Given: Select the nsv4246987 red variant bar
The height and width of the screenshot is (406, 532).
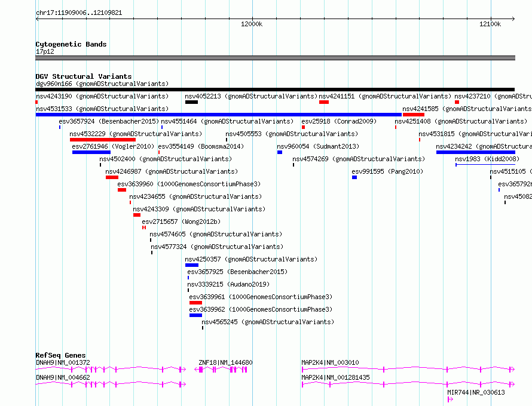Looking at the screenshot, I should click(x=112, y=177).
